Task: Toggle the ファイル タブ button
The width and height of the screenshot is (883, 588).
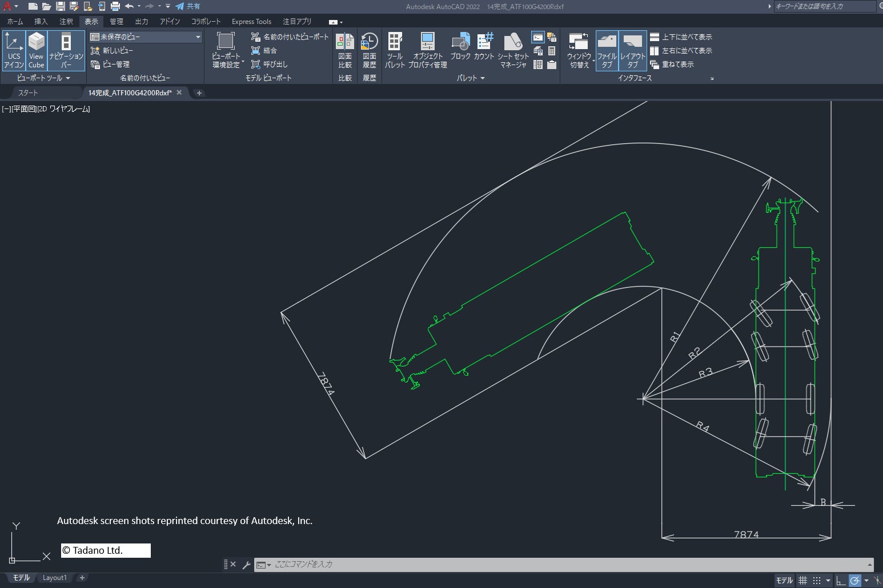Action: 607,50
